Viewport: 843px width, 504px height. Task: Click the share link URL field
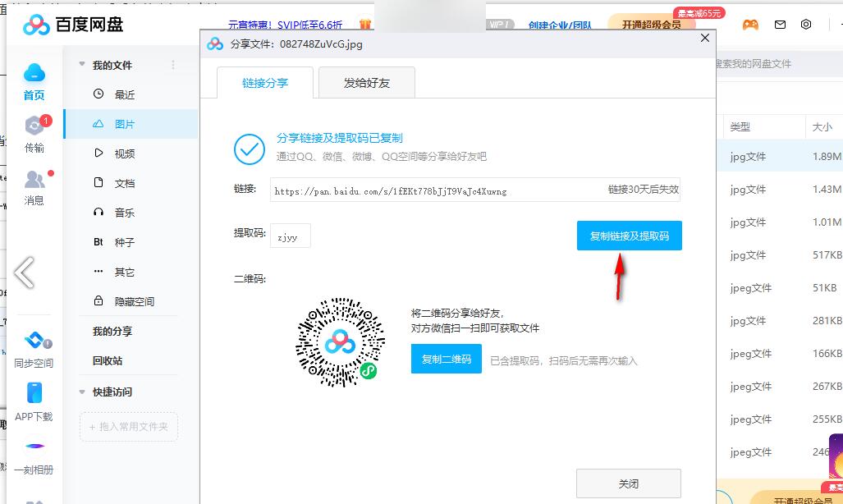pos(435,190)
